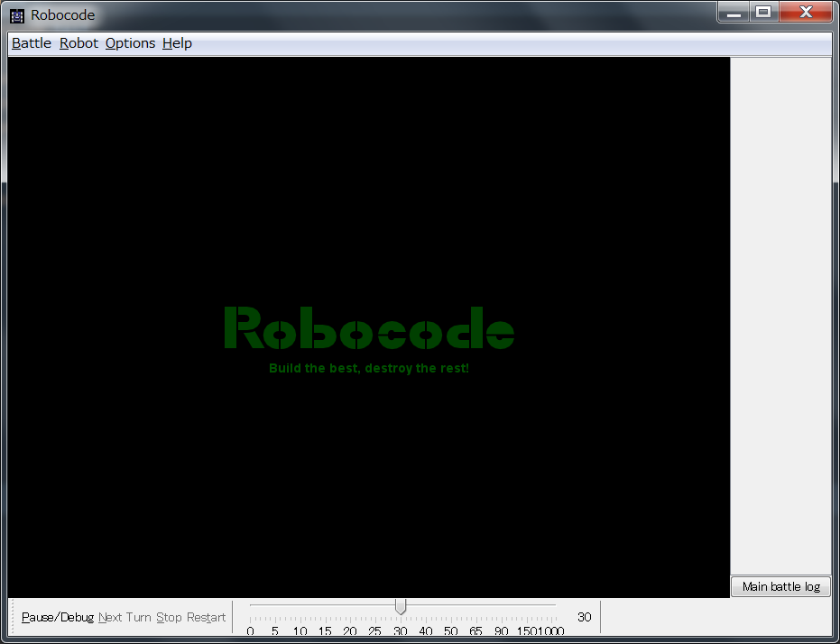Click the Pause/Debug control

coord(56,617)
